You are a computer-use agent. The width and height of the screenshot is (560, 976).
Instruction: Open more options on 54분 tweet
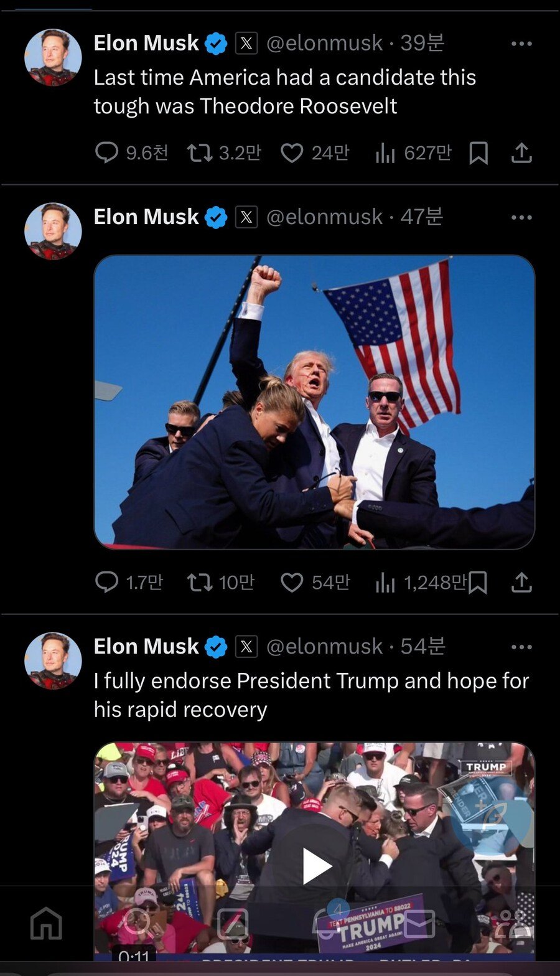coord(521,647)
